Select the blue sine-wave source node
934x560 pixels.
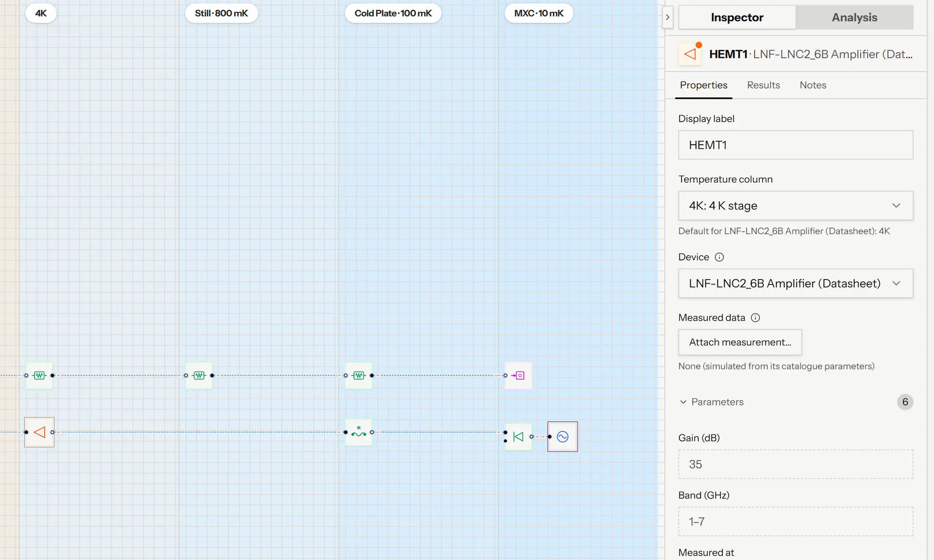562,437
